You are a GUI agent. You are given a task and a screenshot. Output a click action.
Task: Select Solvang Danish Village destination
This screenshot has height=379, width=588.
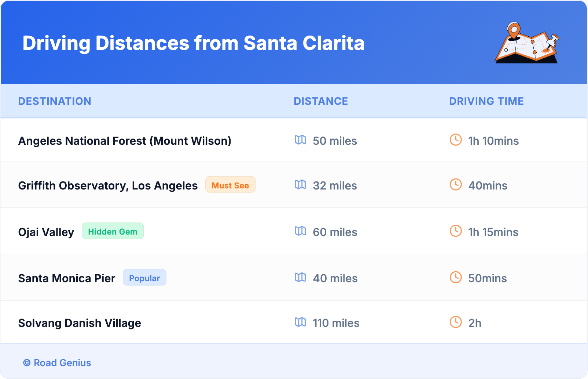(80, 323)
